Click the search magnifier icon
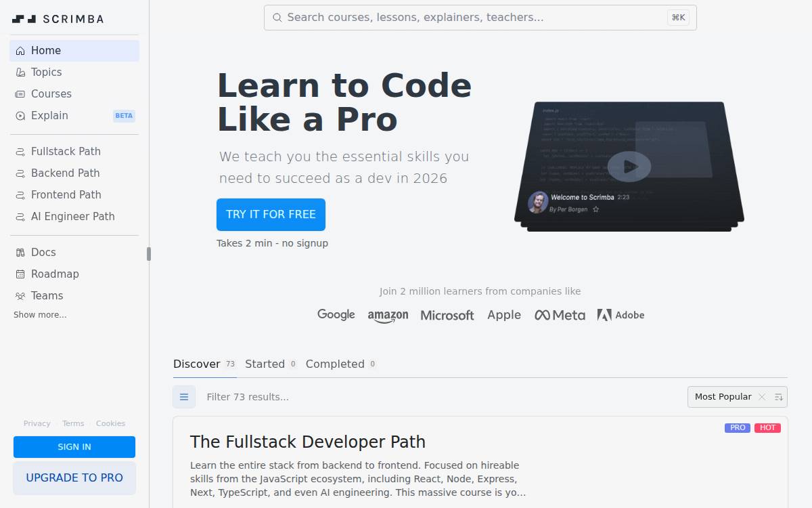812x508 pixels. coord(277,18)
